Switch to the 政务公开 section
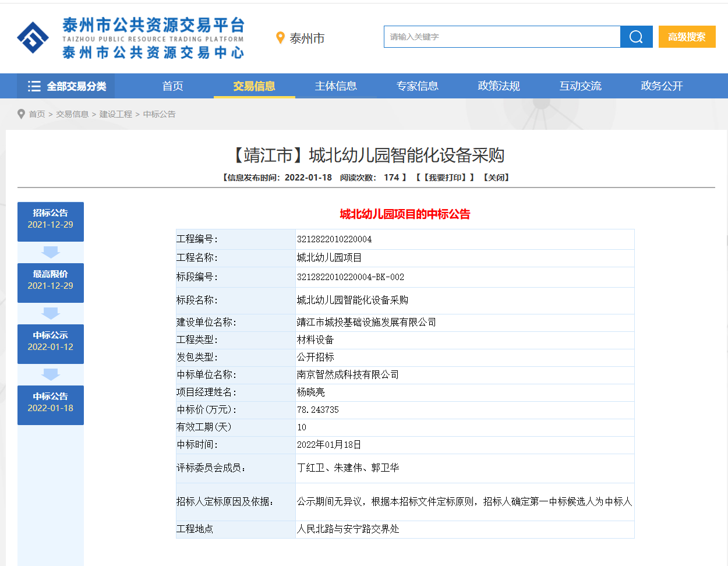This screenshot has height=566, width=728. tap(660, 86)
